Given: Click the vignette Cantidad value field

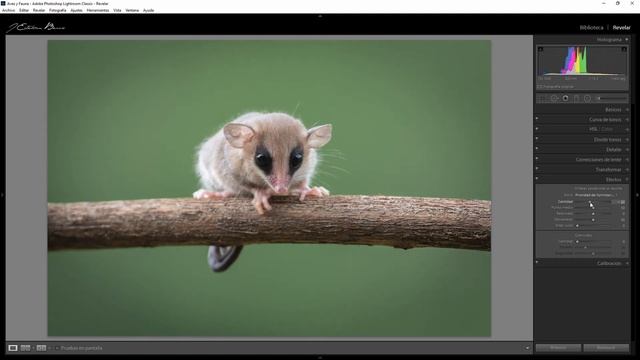Looking at the screenshot, I should tap(622, 202).
